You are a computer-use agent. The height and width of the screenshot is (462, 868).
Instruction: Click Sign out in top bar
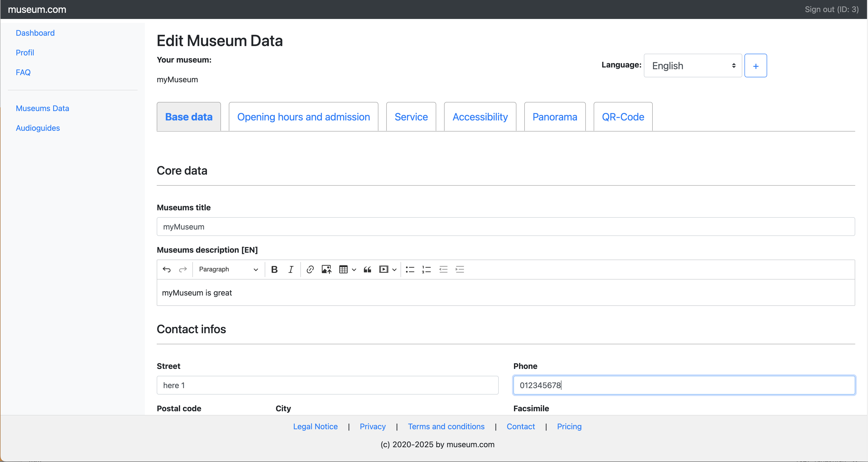(x=831, y=9)
